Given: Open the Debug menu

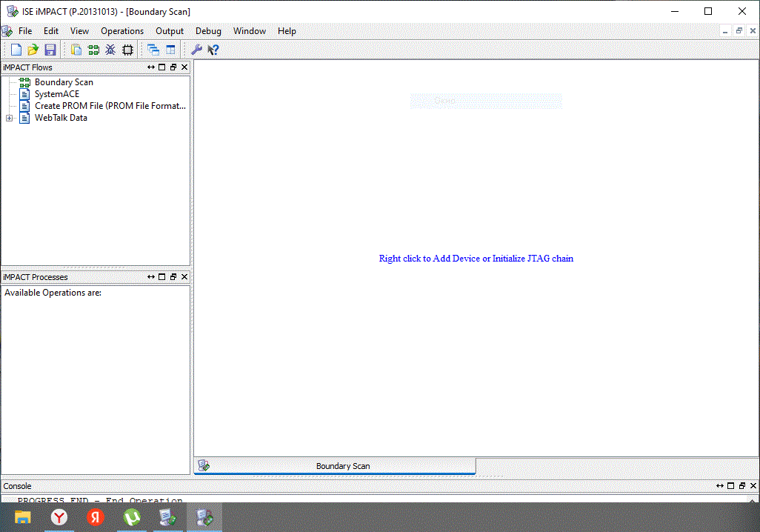Looking at the screenshot, I should (208, 31).
